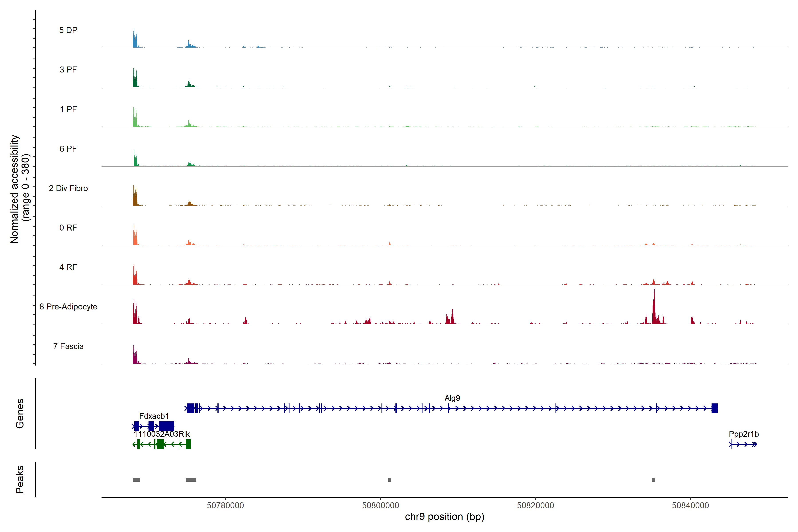
Task: Select the 5 DP track label
Action: (68, 30)
